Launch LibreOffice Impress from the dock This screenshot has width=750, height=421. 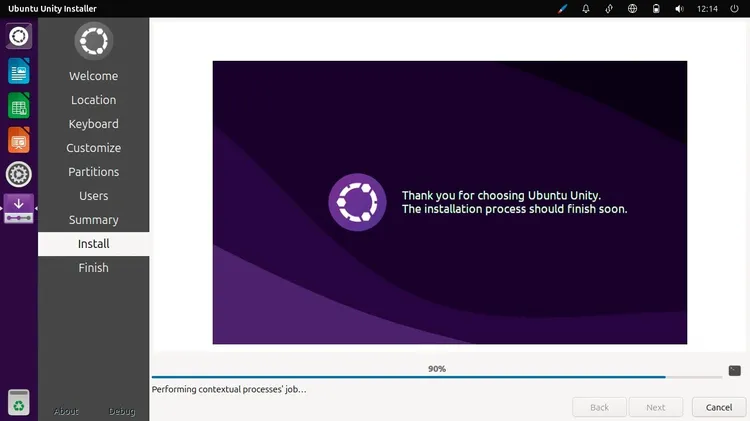coord(19,140)
